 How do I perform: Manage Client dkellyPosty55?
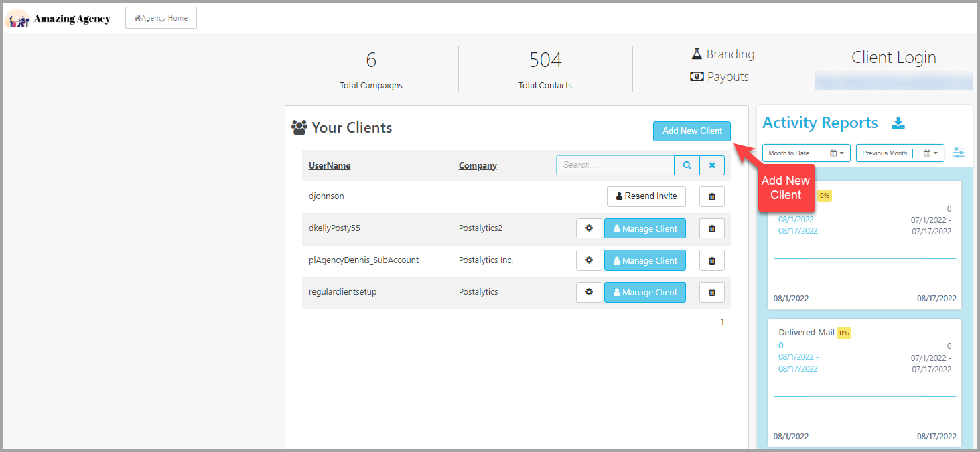645,228
